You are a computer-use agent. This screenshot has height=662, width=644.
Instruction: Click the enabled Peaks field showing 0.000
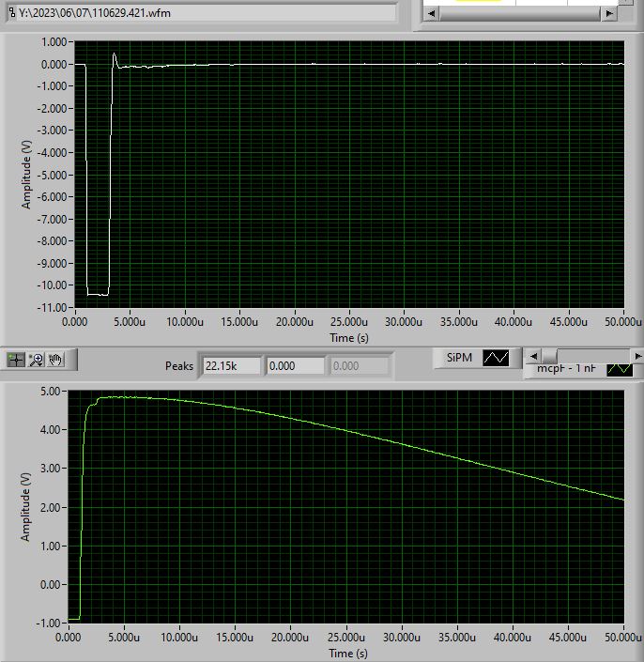[x=295, y=365]
